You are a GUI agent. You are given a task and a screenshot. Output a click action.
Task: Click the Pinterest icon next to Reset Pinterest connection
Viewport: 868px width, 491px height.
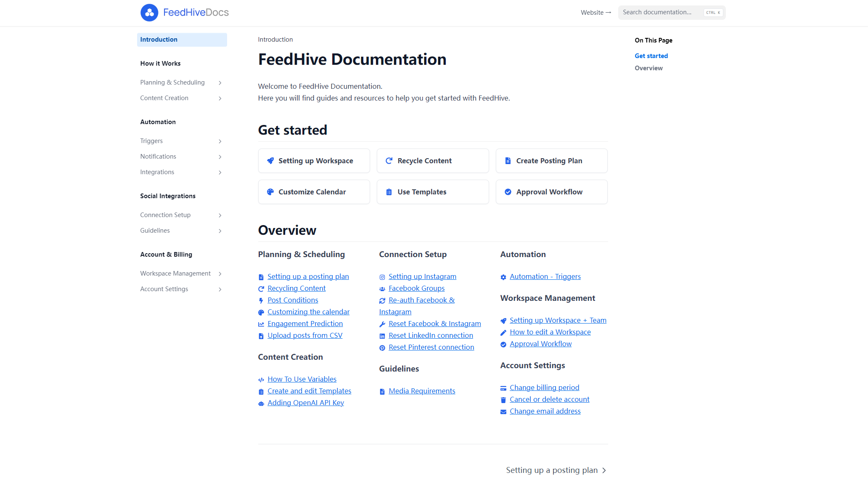click(x=382, y=348)
